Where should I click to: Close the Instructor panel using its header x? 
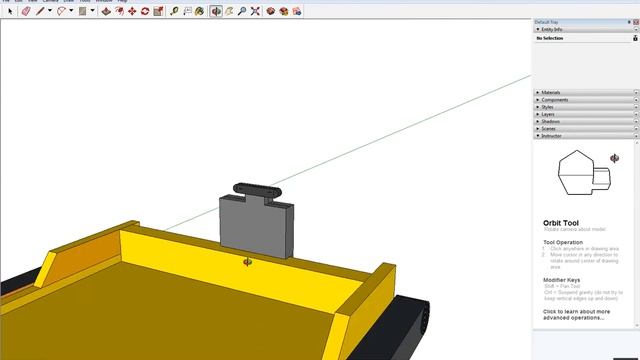(636, 136)
